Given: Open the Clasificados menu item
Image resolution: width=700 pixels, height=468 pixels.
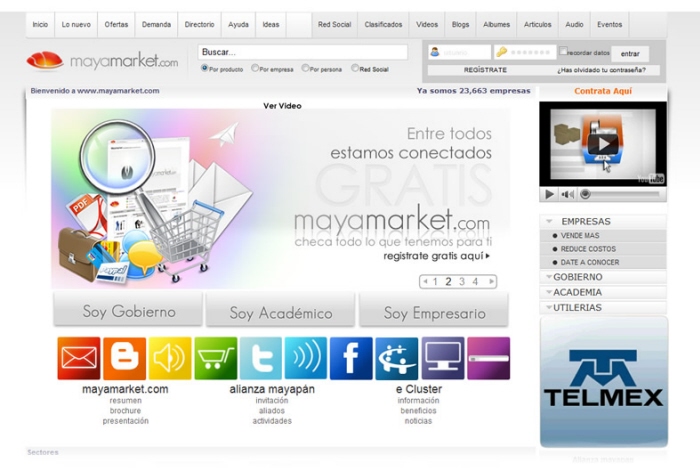Looking at the screenshot, I should (x=383, y=25).
